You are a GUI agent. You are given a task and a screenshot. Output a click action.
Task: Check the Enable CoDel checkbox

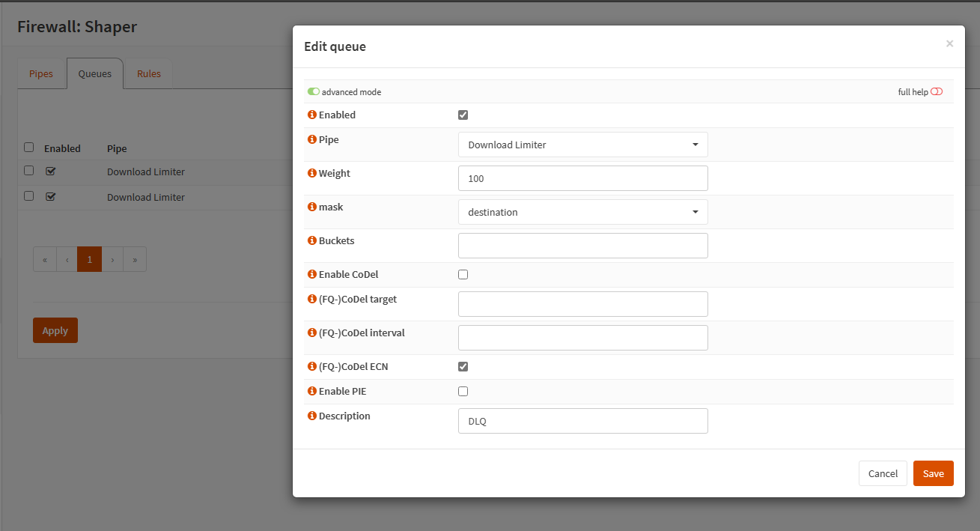tap(463, 275)
